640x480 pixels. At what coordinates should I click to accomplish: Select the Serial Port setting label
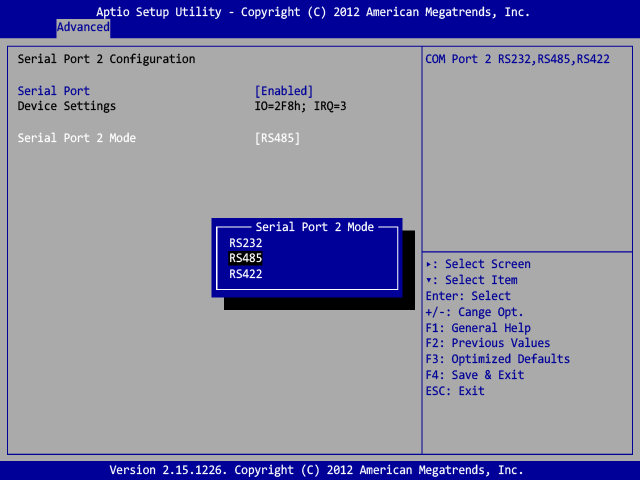53,91
